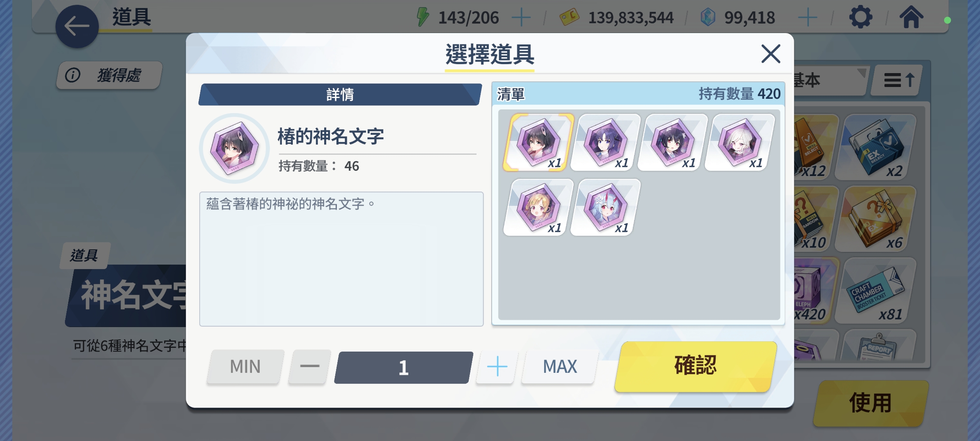980x441 pixels.
Task: Decrease quantity with the minus stepper
Action: pos(310,366)
